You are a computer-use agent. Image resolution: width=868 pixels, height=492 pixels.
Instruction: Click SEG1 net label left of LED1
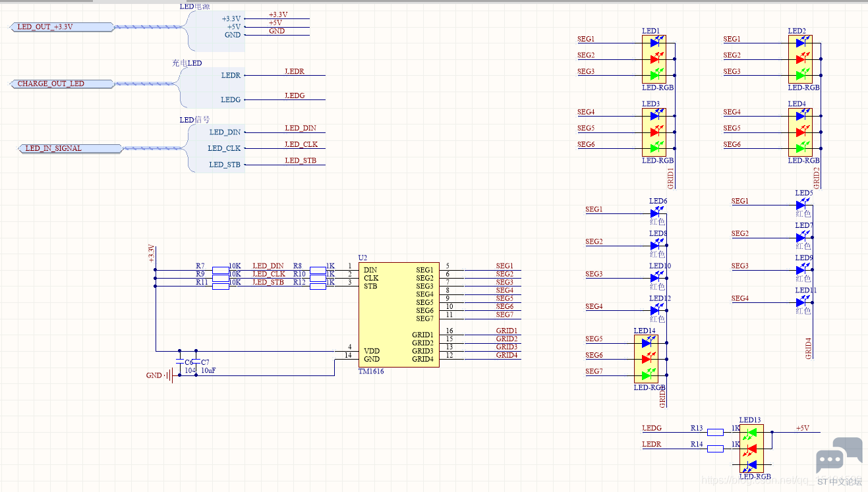[586, 40]
